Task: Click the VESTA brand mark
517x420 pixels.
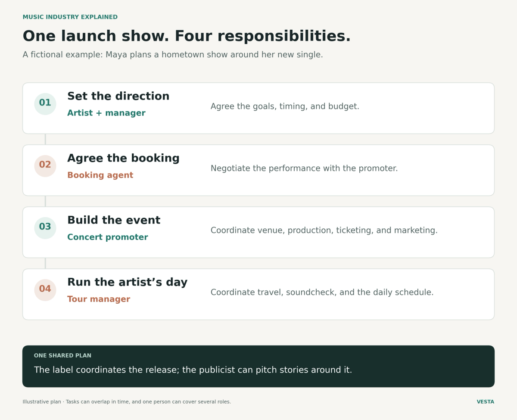Action: pos(486,402)
